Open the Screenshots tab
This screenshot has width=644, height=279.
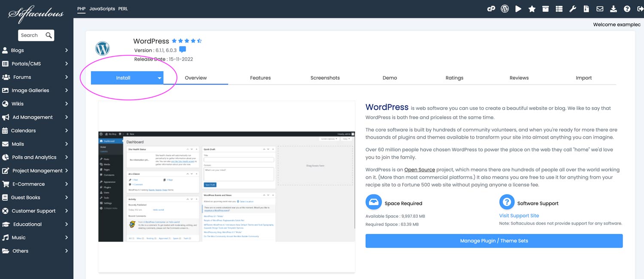(325, 78)
